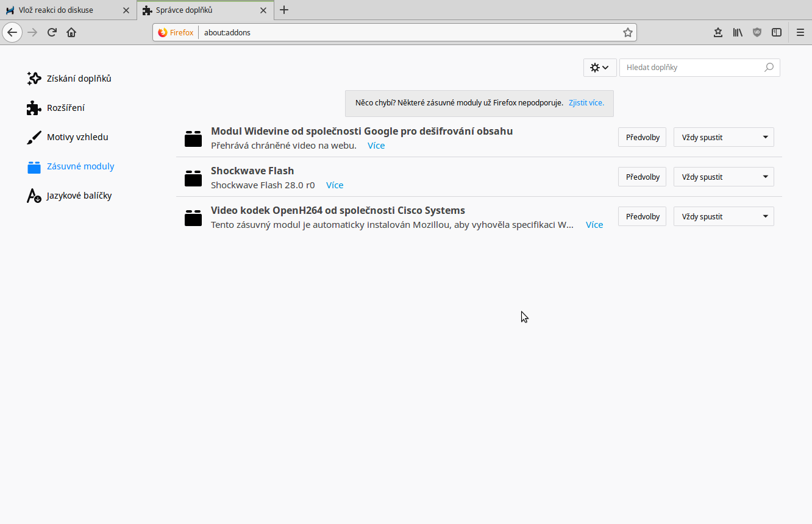This screenshot has height=524, width=812.
Task: Click the Jazykové balíčky icon
Action: [x=34, y=196]
